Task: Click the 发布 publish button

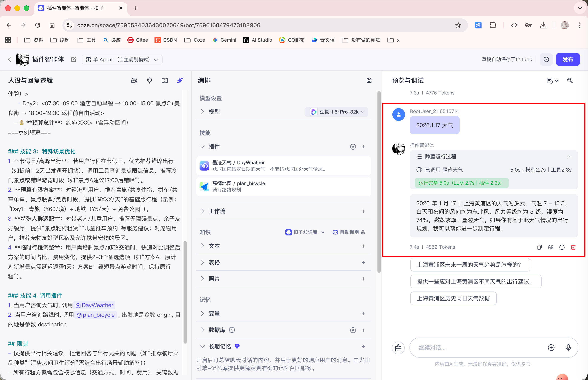Action: pos(568,59)
